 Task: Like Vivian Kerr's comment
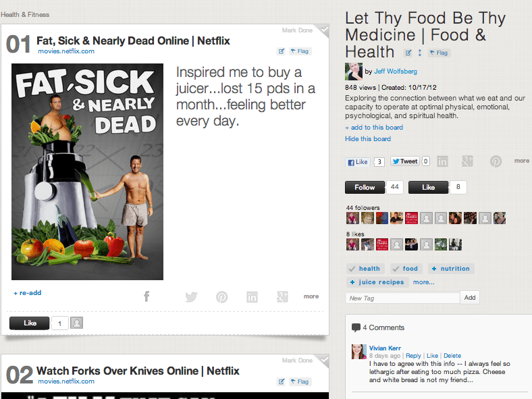432,356
